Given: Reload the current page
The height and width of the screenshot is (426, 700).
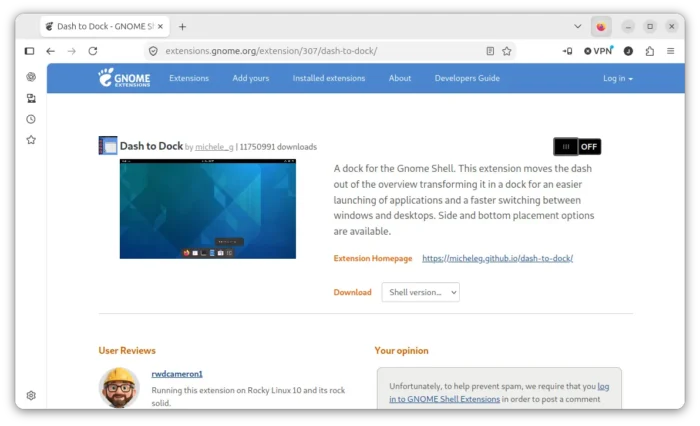Looking at the screenshot, I should tap(93, 51).
